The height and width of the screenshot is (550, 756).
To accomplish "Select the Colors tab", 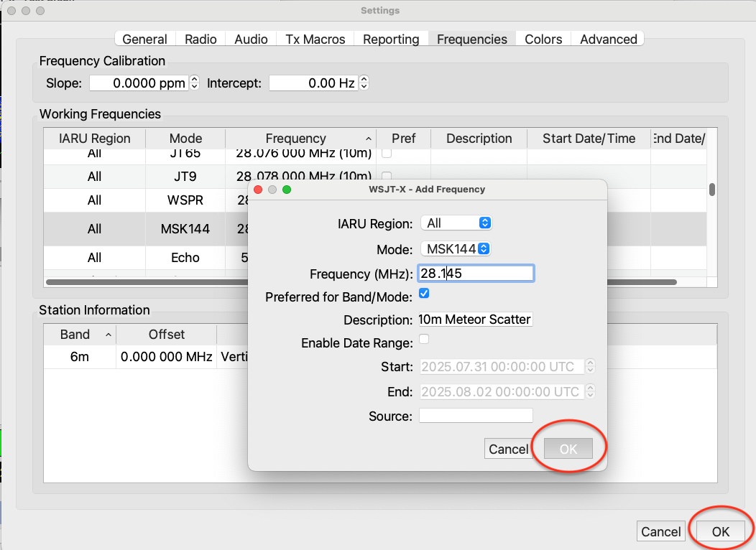I will pyautogui.click(x=543, y=39).
